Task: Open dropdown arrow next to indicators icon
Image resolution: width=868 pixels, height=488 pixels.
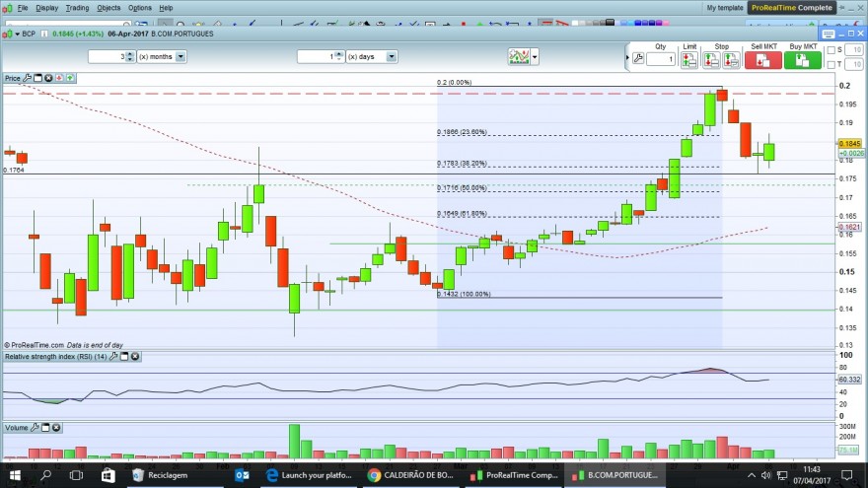Action: [x=535, y=56]
